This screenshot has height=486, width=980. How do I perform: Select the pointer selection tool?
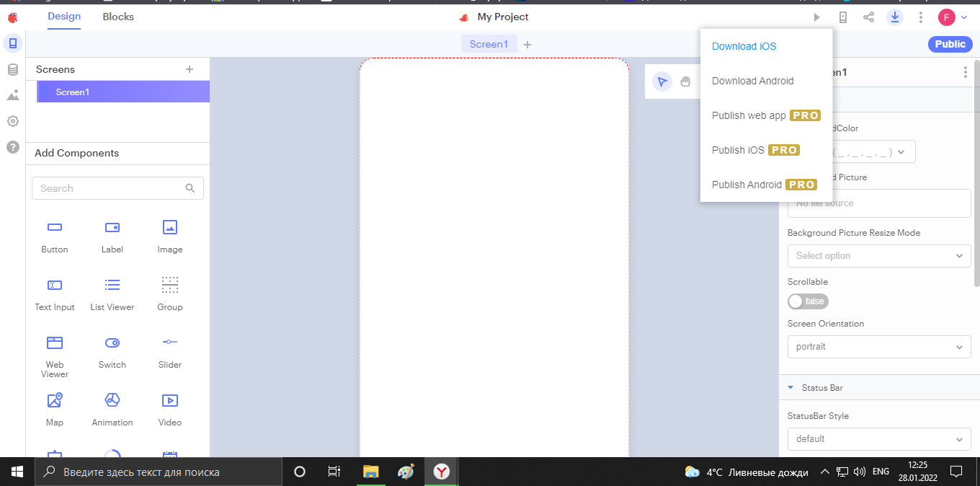(x=662, y=81)
